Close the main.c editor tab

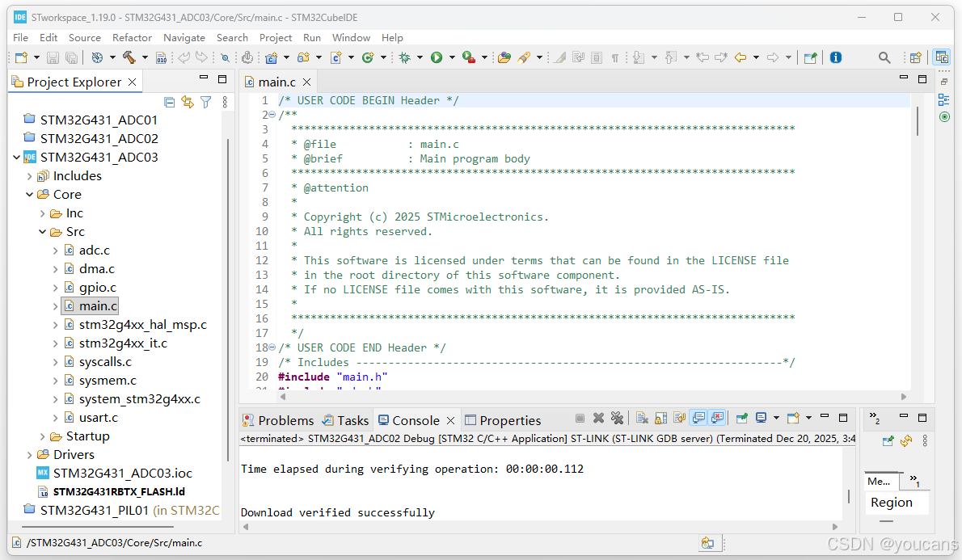(306, 82)
